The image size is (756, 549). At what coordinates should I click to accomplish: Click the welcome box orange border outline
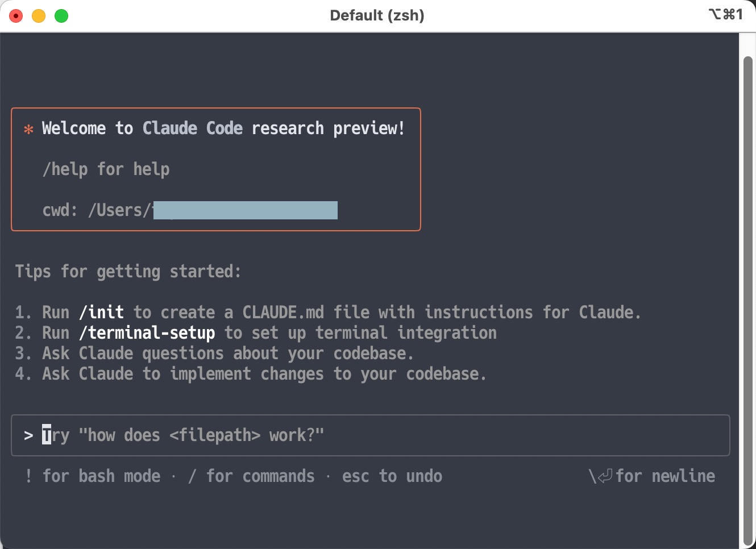(x=216, y=109)
